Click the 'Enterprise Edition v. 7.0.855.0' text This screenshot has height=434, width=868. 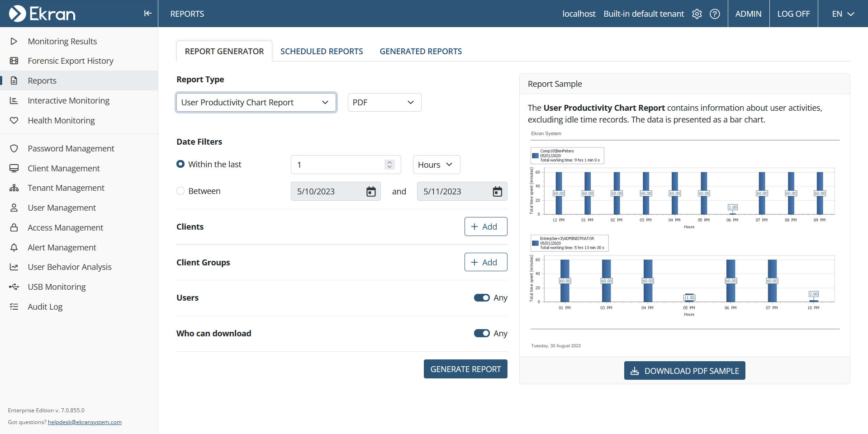(x=46, y=410)
